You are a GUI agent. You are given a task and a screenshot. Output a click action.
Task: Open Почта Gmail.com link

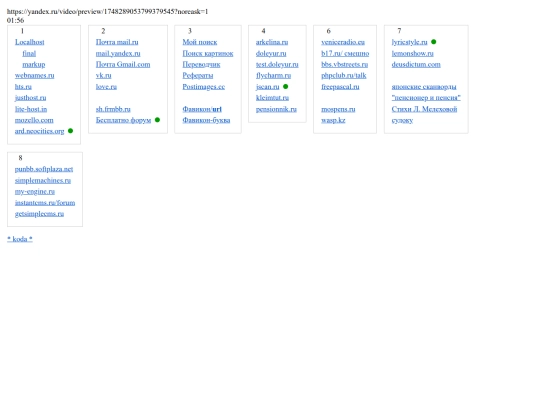point(123,64)
